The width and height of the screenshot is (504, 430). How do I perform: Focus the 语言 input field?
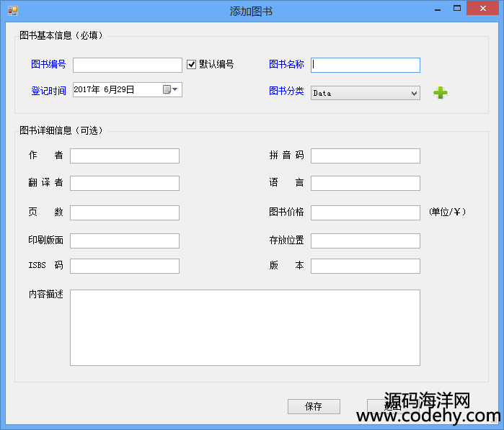365,183
